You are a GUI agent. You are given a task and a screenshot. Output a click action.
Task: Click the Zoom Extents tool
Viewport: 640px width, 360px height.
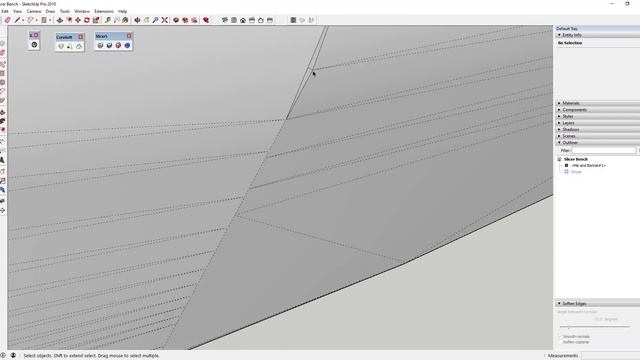(x=164, y=20)
